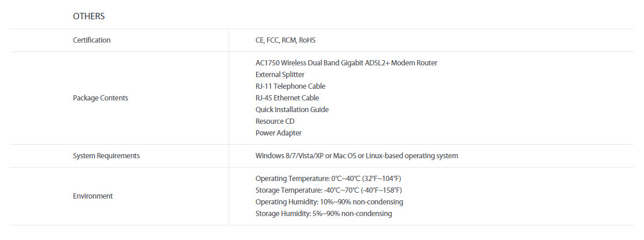The height and width of the screenshot is (240, 644).
Task: Select the Windows 8/7/Vista/XP requirements text
Action: (x=356, y=156)
